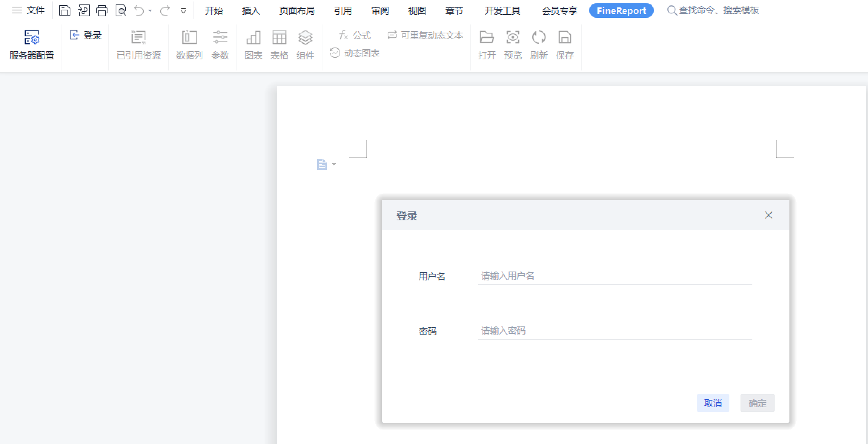Viewport: 868px width, 444px height.
Task: Click the print icon in the quick access bar
Action: click(102, 11)
